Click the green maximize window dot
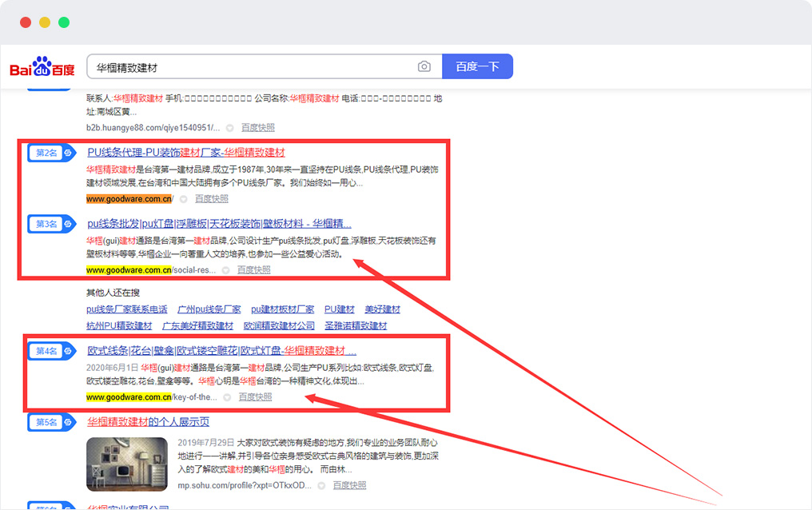Viewport: 812px width, 510px height. [64, 22]
